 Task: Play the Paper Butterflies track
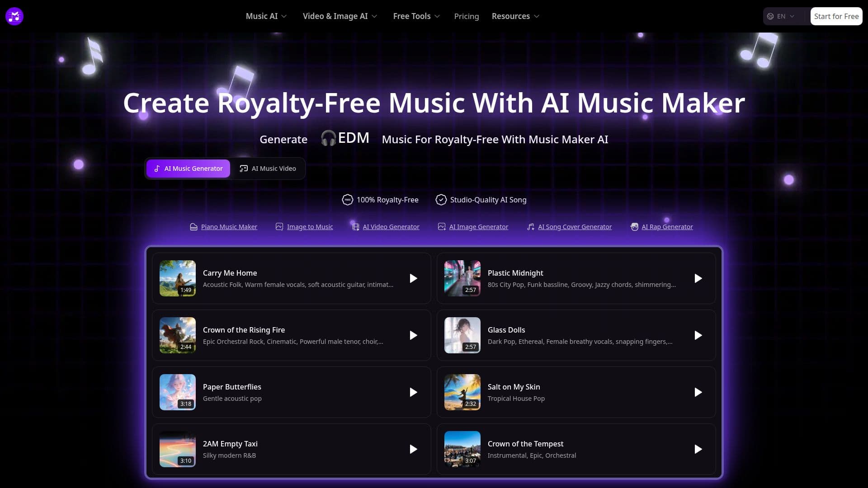tap(413, 392)
